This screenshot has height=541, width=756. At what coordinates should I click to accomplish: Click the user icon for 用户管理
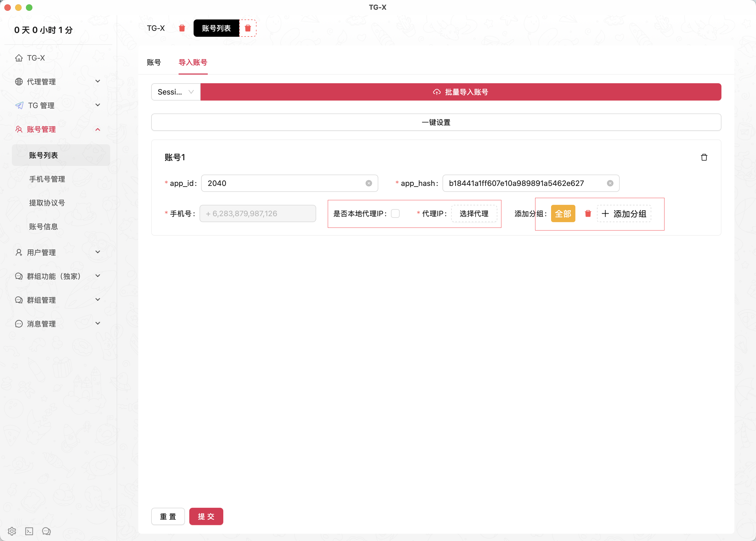click(19, 252)
